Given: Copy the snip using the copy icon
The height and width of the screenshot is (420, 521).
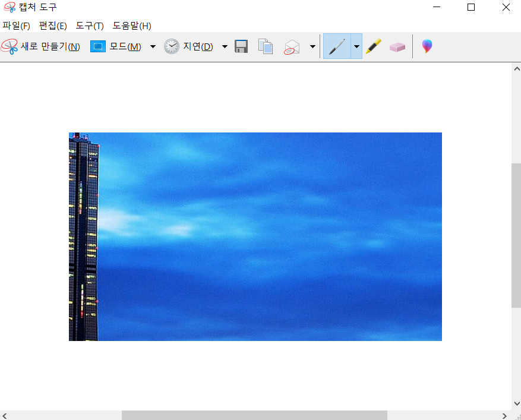Looking at the screenshot, I should pos(266,46).
